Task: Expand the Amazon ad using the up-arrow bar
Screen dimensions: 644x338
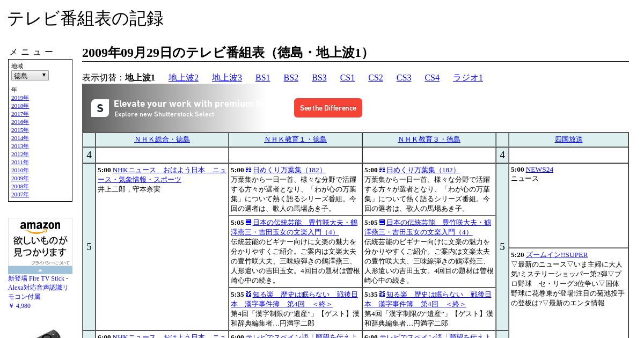Action: [x=40, y=270]
